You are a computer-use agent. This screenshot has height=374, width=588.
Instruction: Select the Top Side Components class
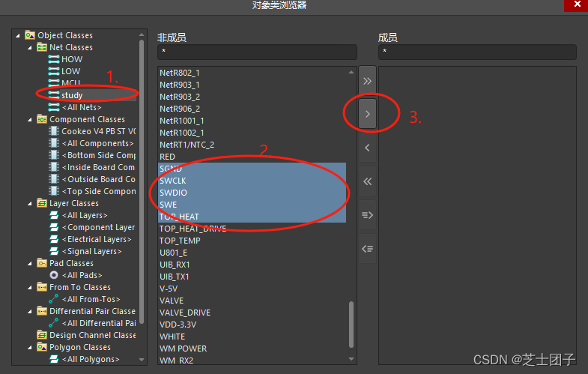pos(99,191)
